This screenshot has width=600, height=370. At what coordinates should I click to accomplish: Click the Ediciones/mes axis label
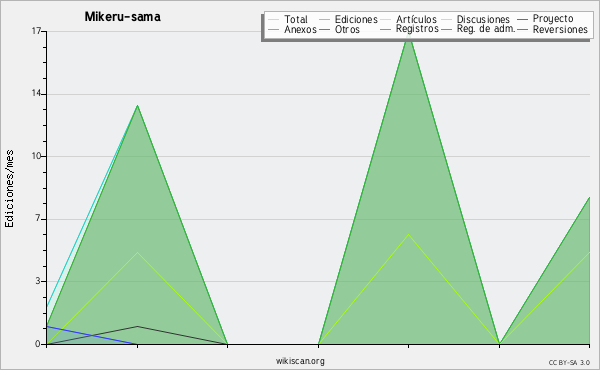9,188
